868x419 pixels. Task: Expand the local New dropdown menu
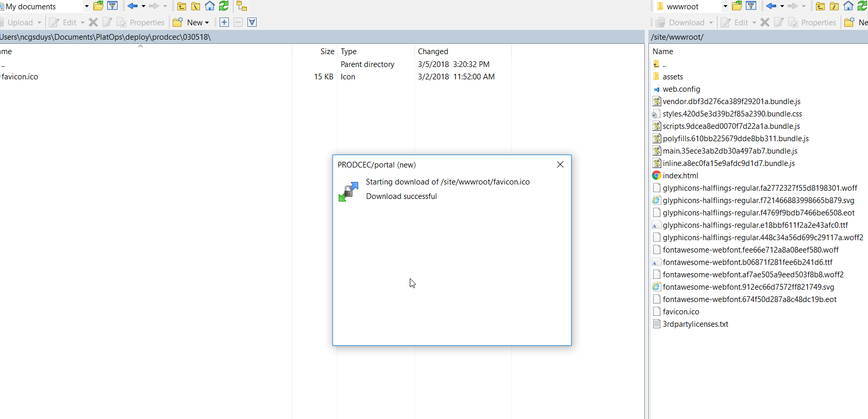click(207, 23)
